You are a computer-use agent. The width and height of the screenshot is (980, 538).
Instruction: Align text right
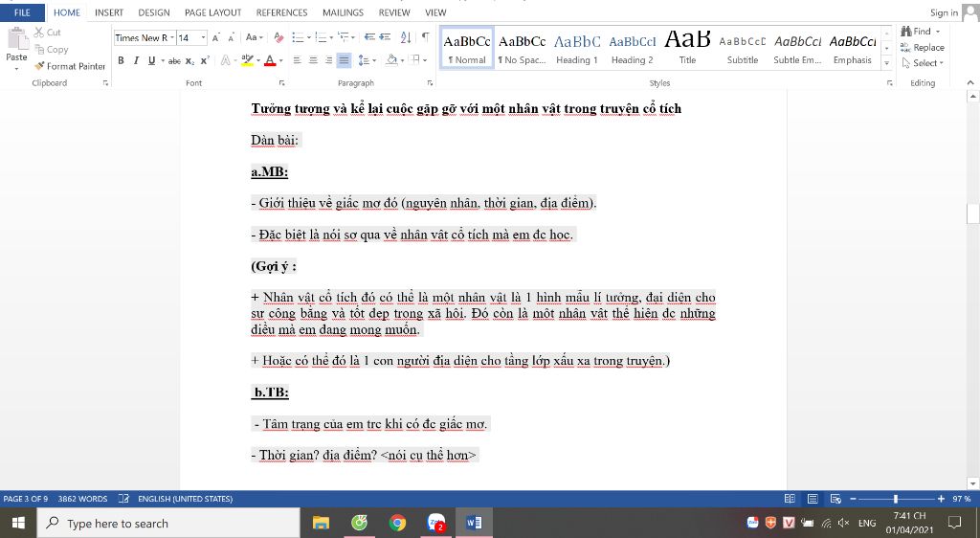tap(328, 60)
